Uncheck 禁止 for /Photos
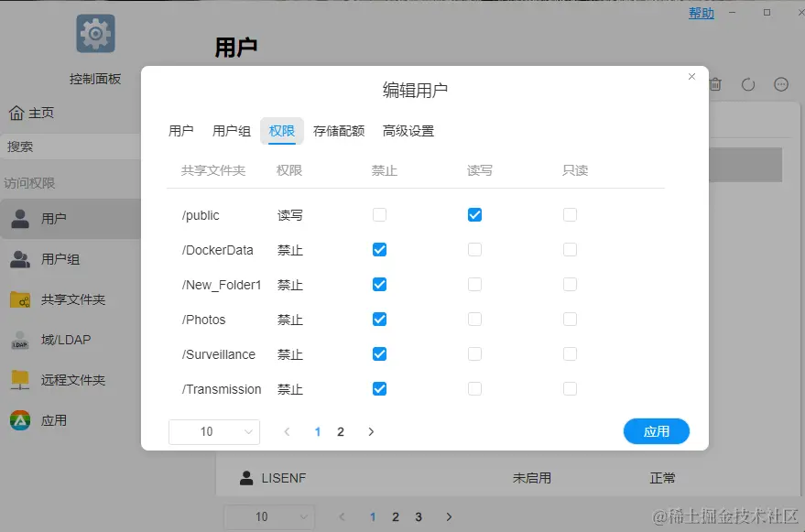Screen dimensions: 805x532 [379, 320]
